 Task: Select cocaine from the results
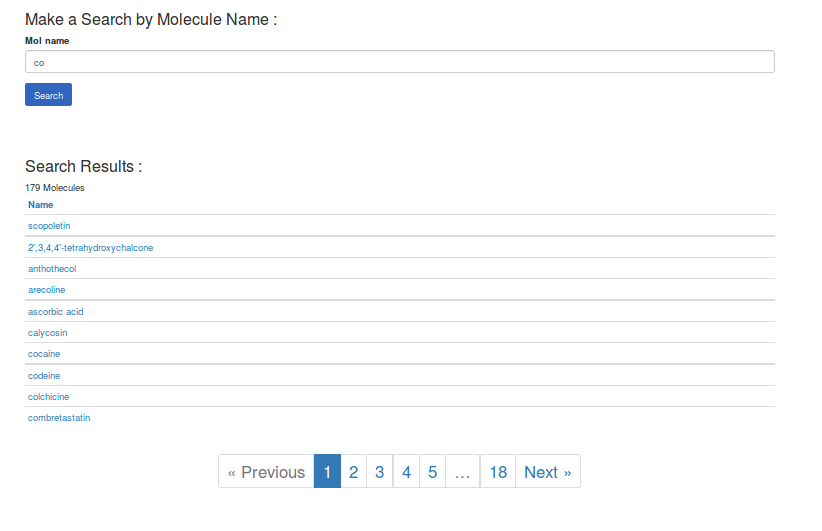click(44, 354)
